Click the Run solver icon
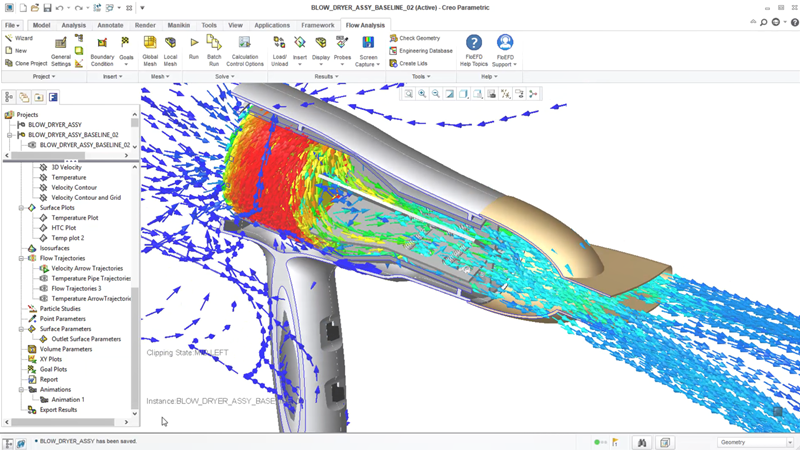This screenshot has height=450, width=800. pos(194,47)
